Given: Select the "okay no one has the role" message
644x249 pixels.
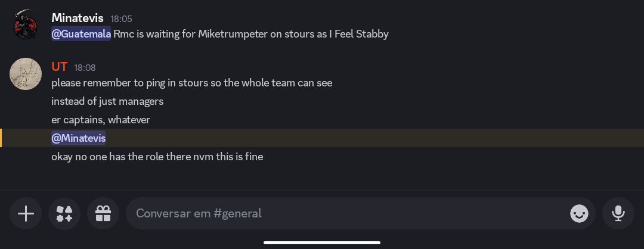Looking at the screenshot, I should coord(157,157).
